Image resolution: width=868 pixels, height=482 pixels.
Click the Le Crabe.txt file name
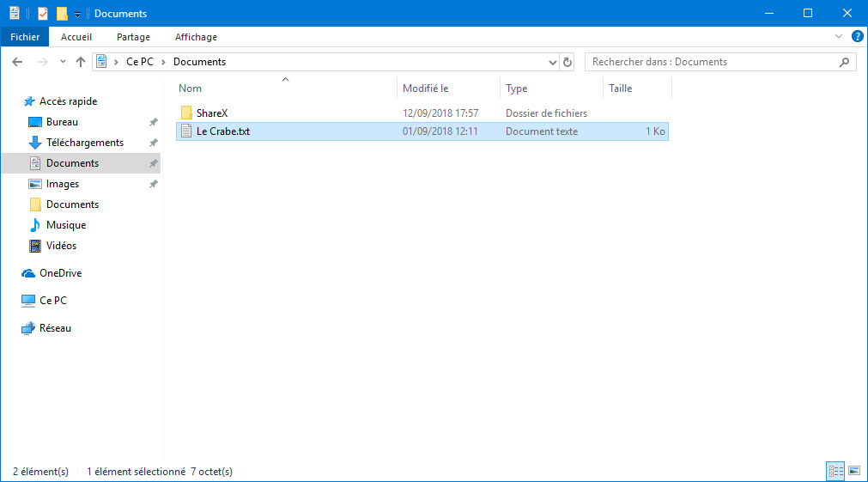click(223, 131)
